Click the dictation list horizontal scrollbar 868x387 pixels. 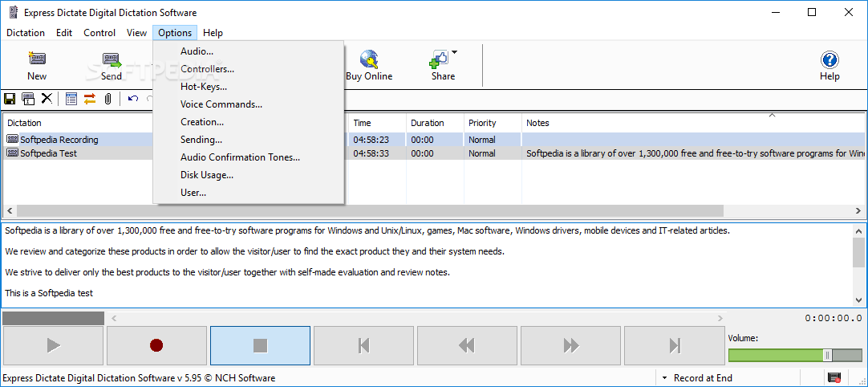[x=370, y=210]
